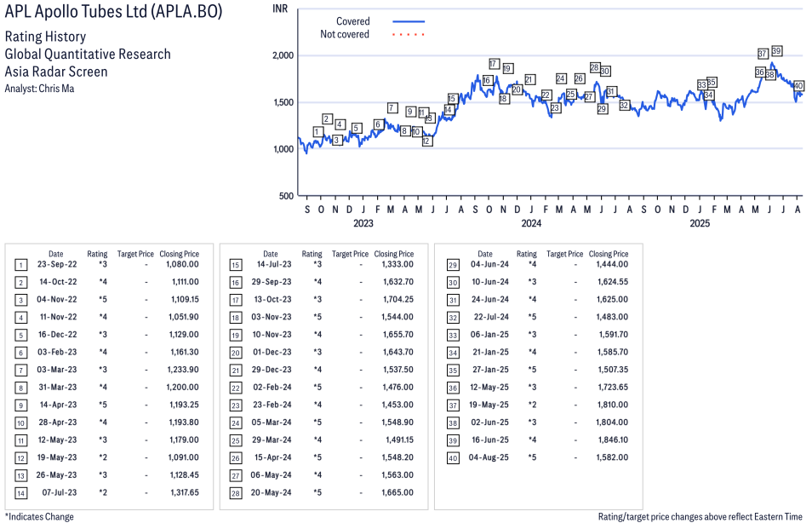
Task: Click the closing price '1,704.25'
Action: click(397, 300)
